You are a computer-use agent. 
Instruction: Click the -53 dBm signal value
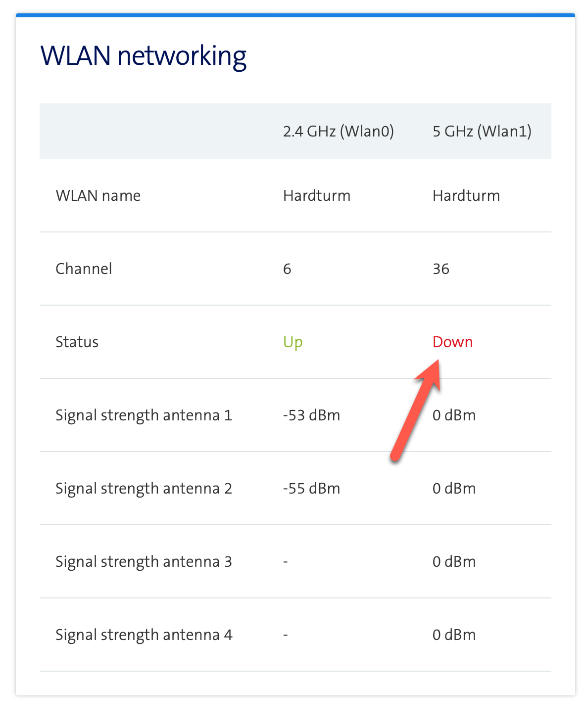(311, 415)
